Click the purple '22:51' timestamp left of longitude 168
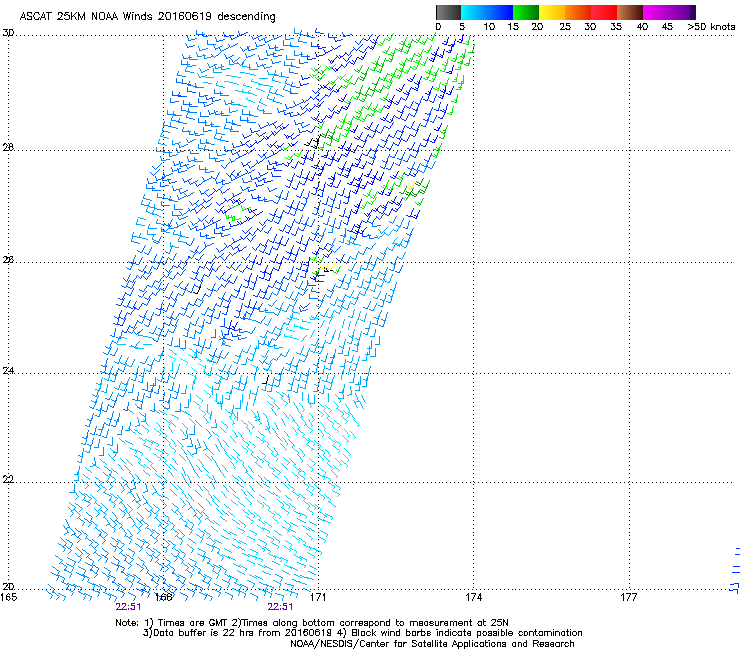Image resolution: width=740 pixels, height=650 pixels. (128, 607)
